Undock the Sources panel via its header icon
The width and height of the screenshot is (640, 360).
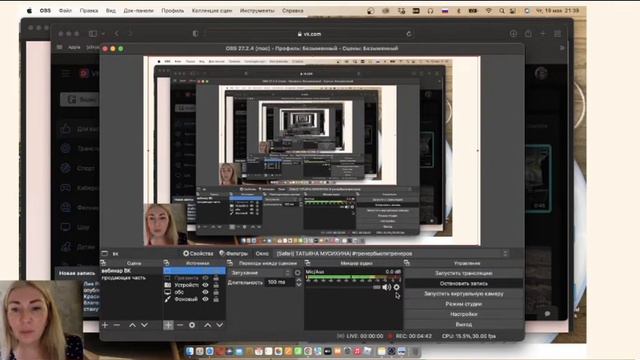[167, 263]
